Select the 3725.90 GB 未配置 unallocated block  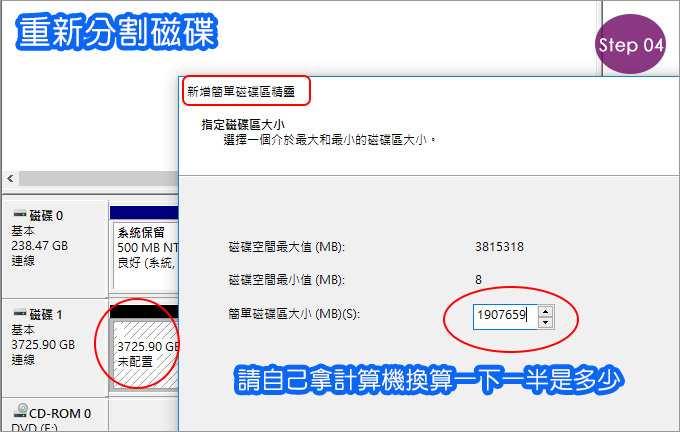point(146,354)
